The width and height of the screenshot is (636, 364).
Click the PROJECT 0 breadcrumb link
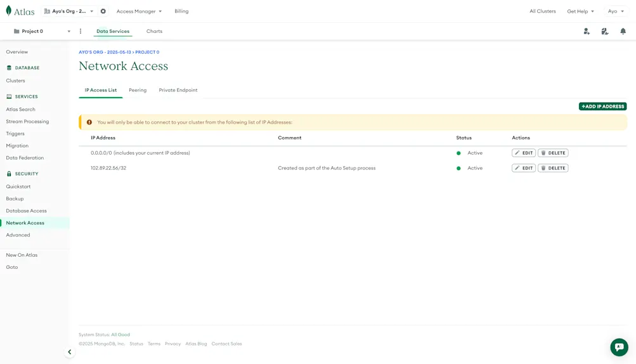point(147,53)
